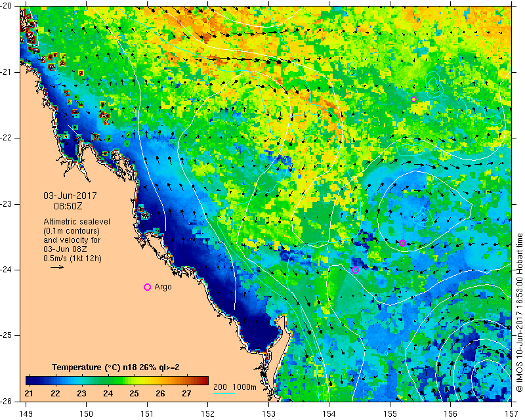
Task: Click the "0.5m/s (1kt 12h)" scale text
Action: [x=72, y=259]
